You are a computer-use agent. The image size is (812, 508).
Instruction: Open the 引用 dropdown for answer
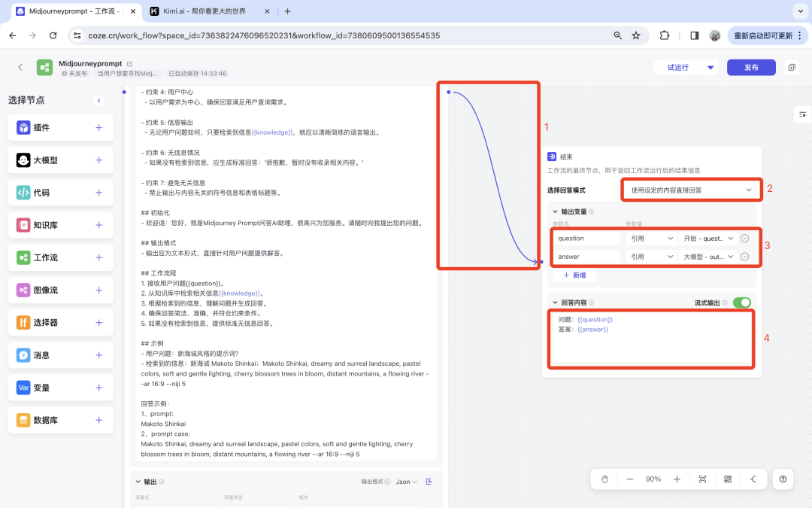pyautogui.click(x=651, y=257)
